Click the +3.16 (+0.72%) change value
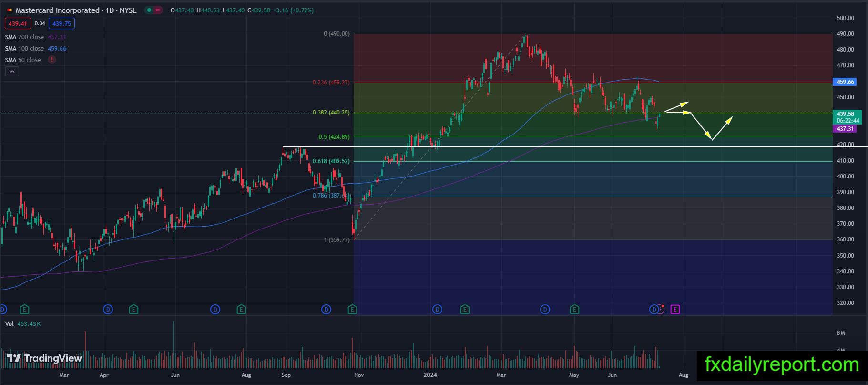Screen dimensions: 868x385 [x=293, y=10]
